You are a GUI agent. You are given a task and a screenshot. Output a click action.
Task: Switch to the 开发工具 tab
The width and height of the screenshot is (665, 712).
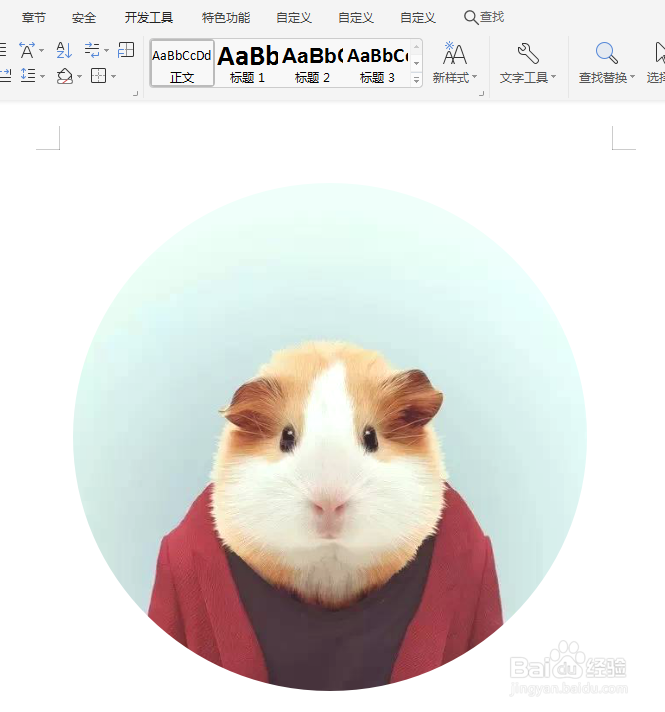[149, 18]
